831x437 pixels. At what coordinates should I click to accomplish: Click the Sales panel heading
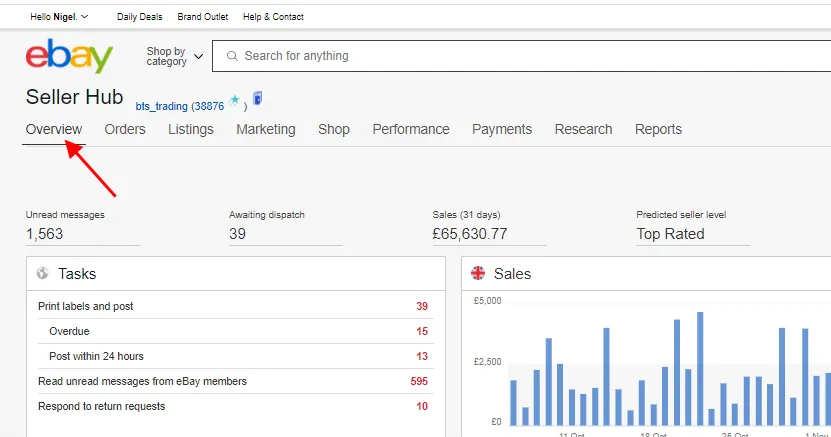tap(512, 273)
